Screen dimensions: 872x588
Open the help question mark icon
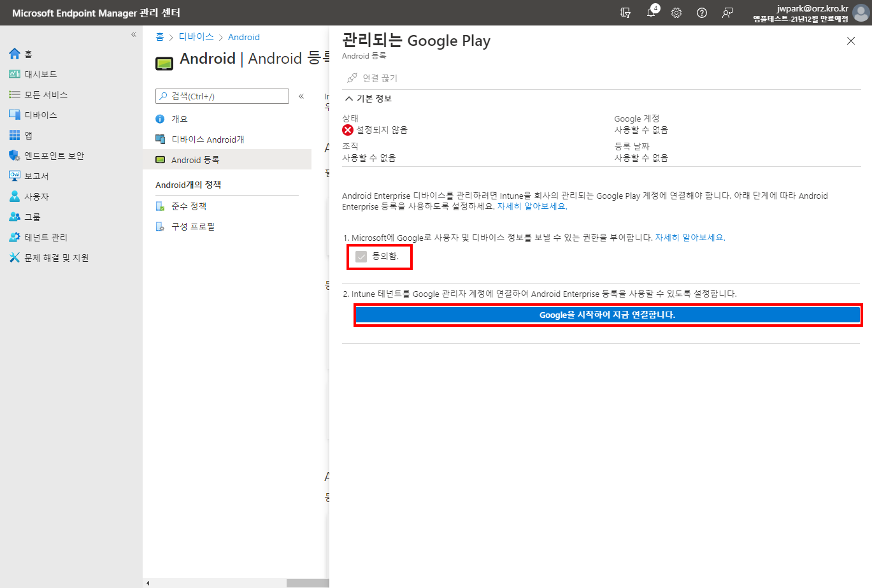(702, 13)
